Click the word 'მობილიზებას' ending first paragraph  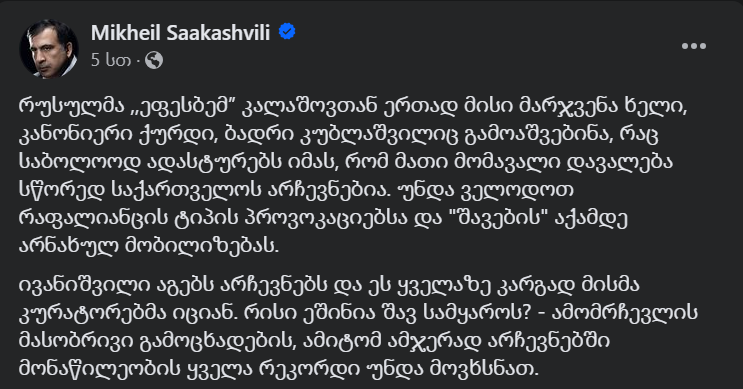pyautogui.click(x=201, y=245)
